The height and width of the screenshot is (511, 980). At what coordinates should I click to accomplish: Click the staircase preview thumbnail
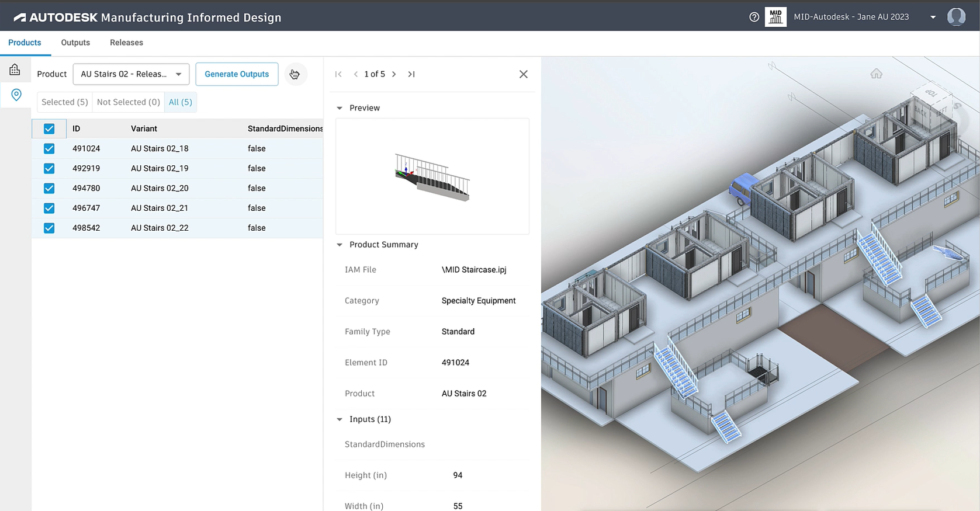(x=432, y=176)
